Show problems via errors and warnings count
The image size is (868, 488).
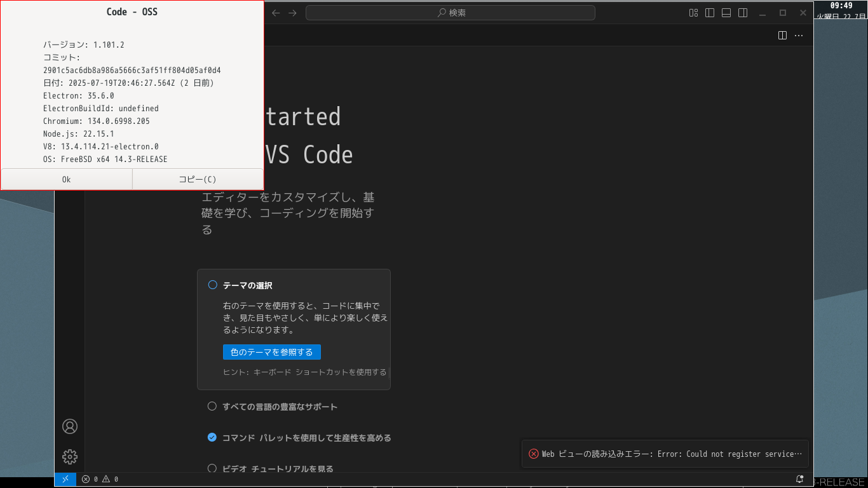pyautogui.click(x=100, y=479)
